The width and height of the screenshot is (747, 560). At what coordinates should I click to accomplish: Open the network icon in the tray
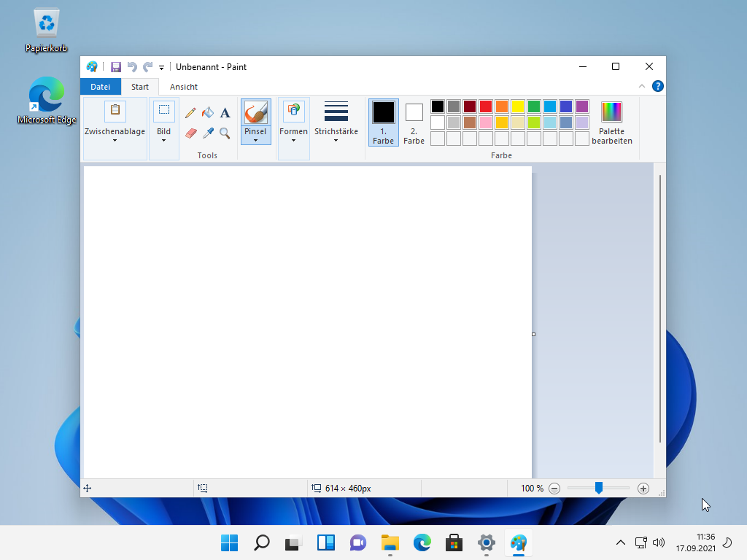click(640, 542)
